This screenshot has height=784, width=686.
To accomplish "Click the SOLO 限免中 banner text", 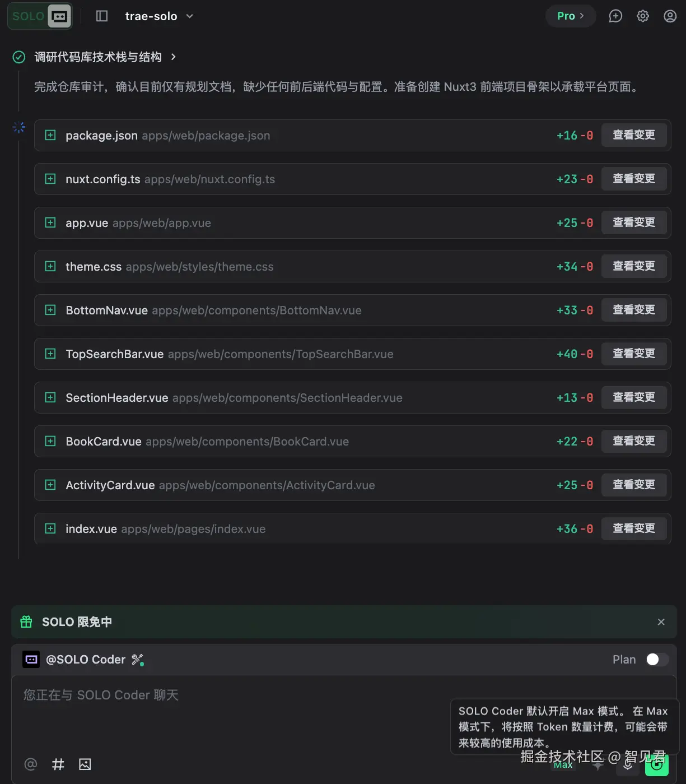I will [x=77, y=622].
